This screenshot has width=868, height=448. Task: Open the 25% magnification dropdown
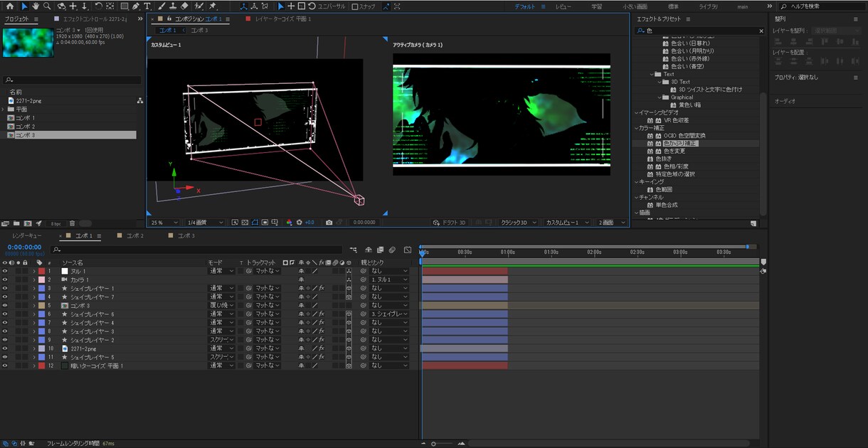165,223
